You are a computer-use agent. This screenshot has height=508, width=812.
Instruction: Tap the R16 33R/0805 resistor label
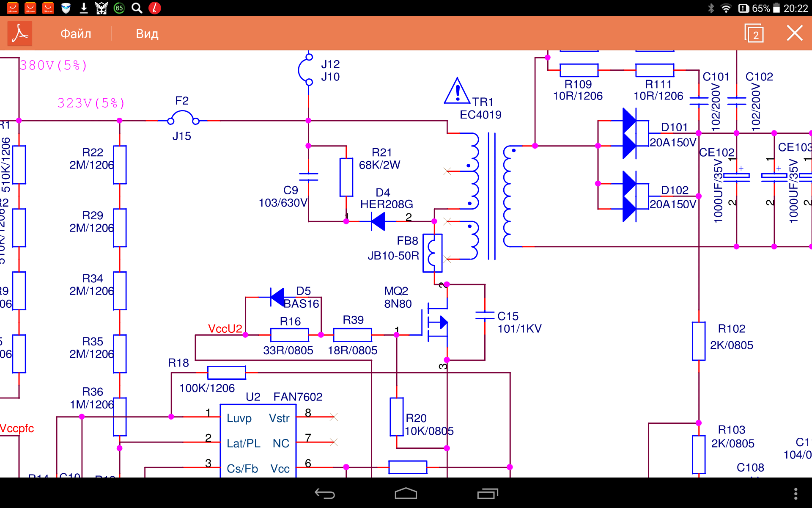[x=288, y=336]
